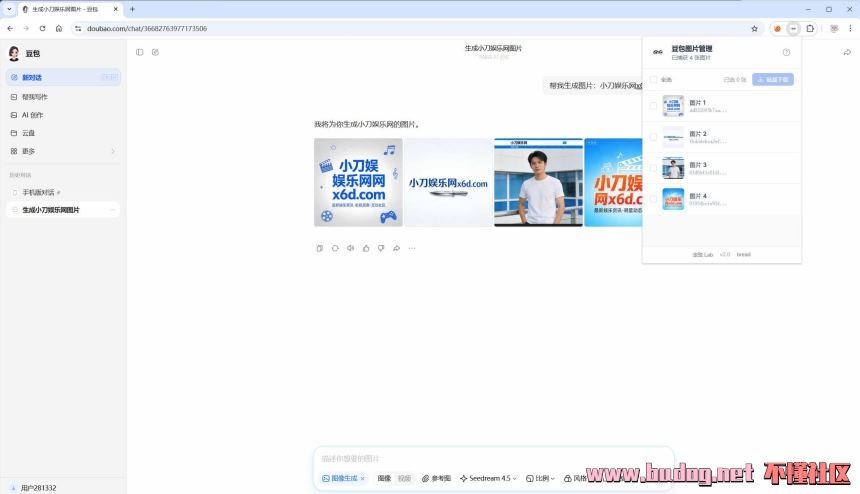Open AI 创作 in the sidebar

[x=63, y=115]
